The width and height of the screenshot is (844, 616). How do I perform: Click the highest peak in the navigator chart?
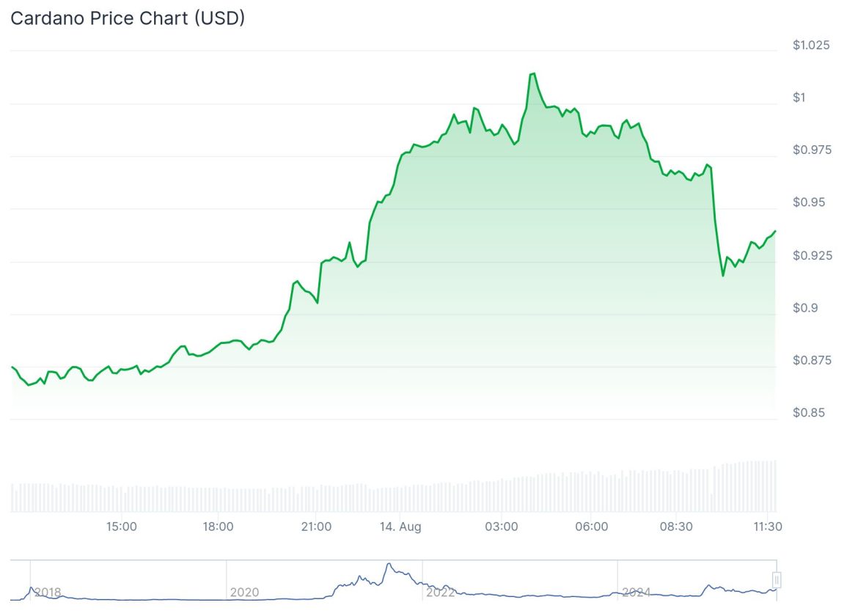[x=388, y=564]
